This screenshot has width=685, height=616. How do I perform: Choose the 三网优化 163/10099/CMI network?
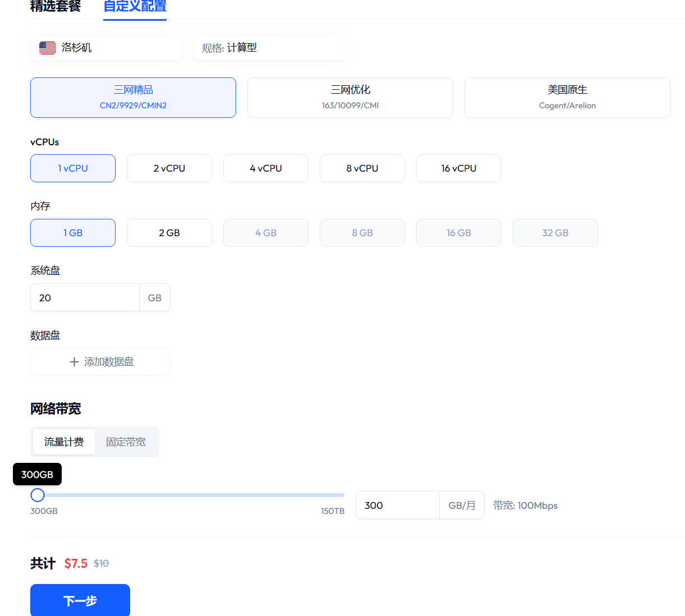(x=350, y=98)
